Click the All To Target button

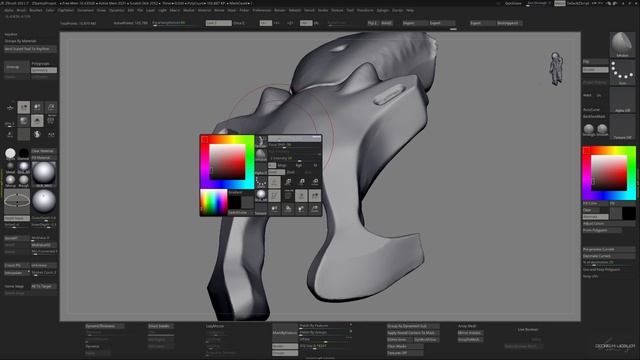point(44,286)
